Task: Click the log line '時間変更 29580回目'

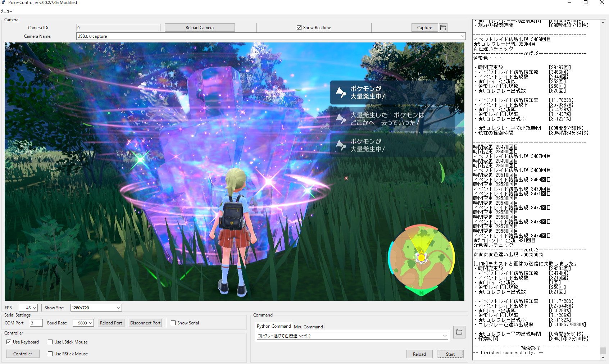Action: (495, 231)
